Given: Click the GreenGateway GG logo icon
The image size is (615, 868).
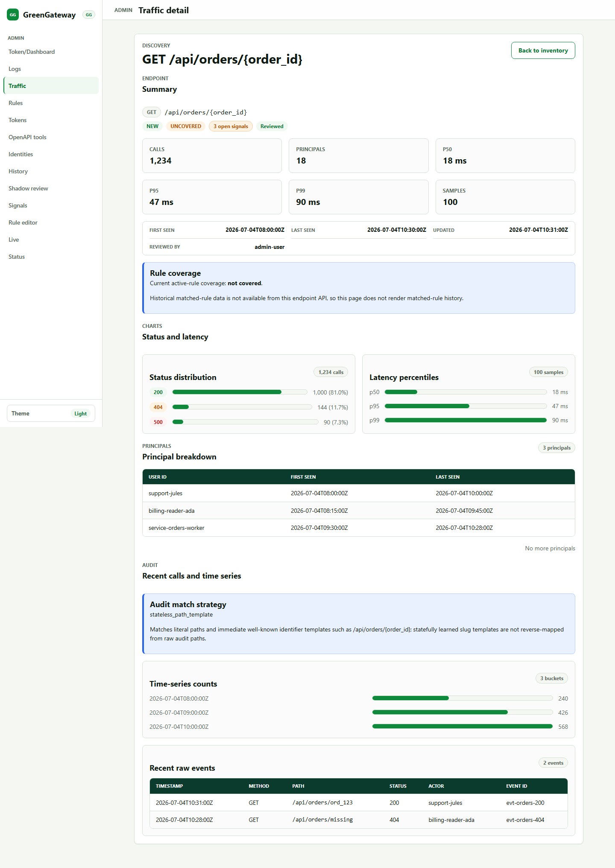Looking at the screenshot, I should [13, 15].
